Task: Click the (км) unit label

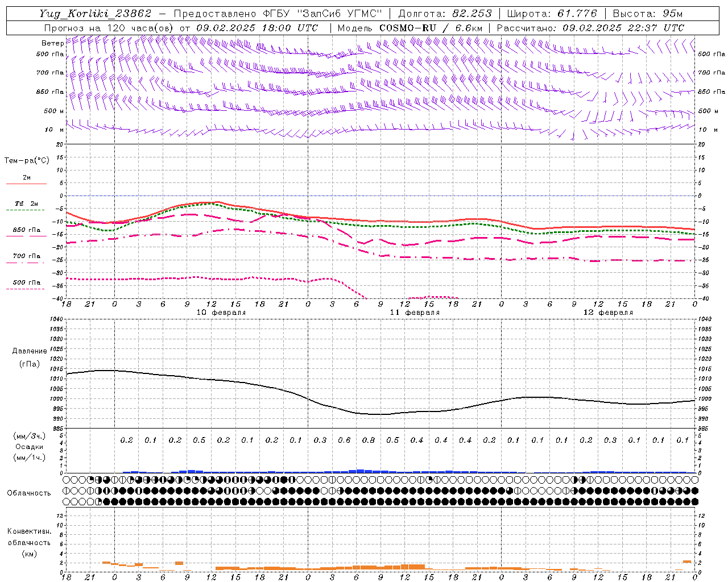Action: coord(29,554)
